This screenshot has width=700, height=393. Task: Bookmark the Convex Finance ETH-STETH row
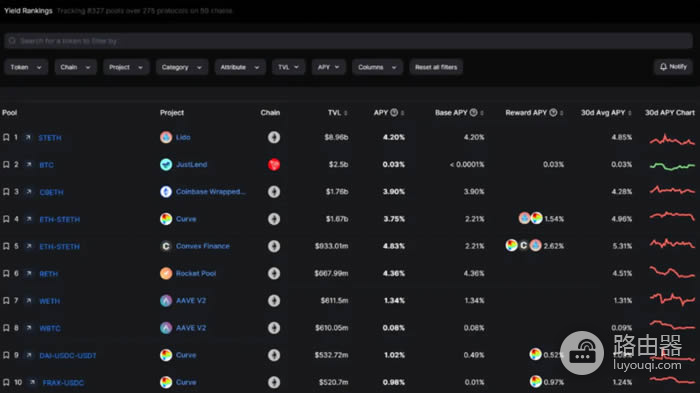pyautogui.click(x=6, y=247)
